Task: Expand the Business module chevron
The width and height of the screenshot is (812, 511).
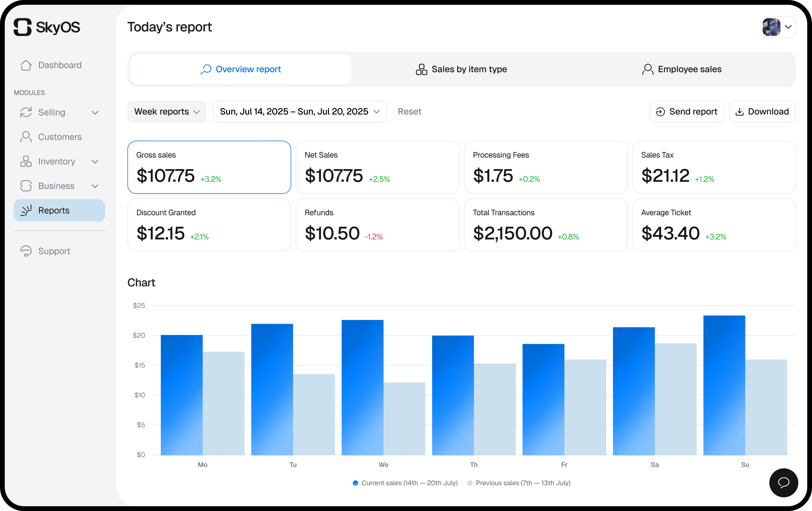Action: [95, 186]
